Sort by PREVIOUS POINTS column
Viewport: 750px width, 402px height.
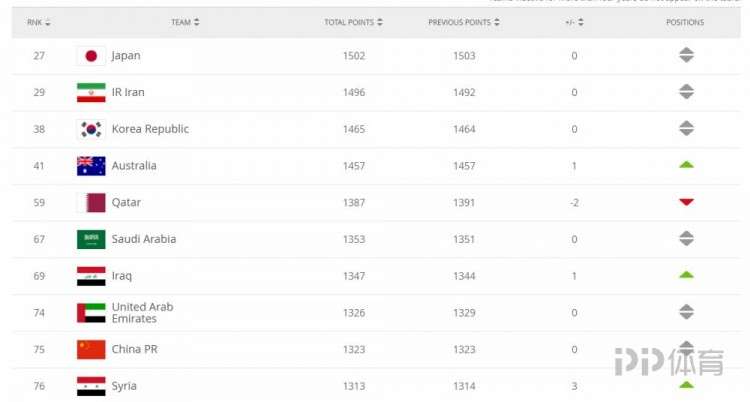coord(463,22)
